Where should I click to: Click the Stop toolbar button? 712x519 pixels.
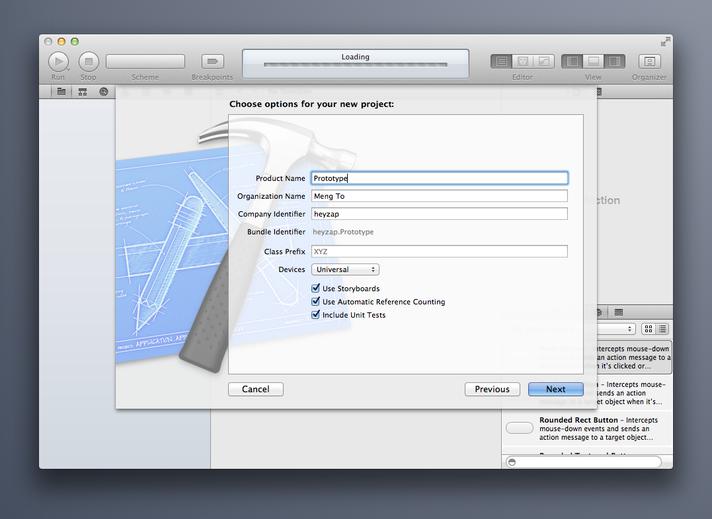(89, 61)
